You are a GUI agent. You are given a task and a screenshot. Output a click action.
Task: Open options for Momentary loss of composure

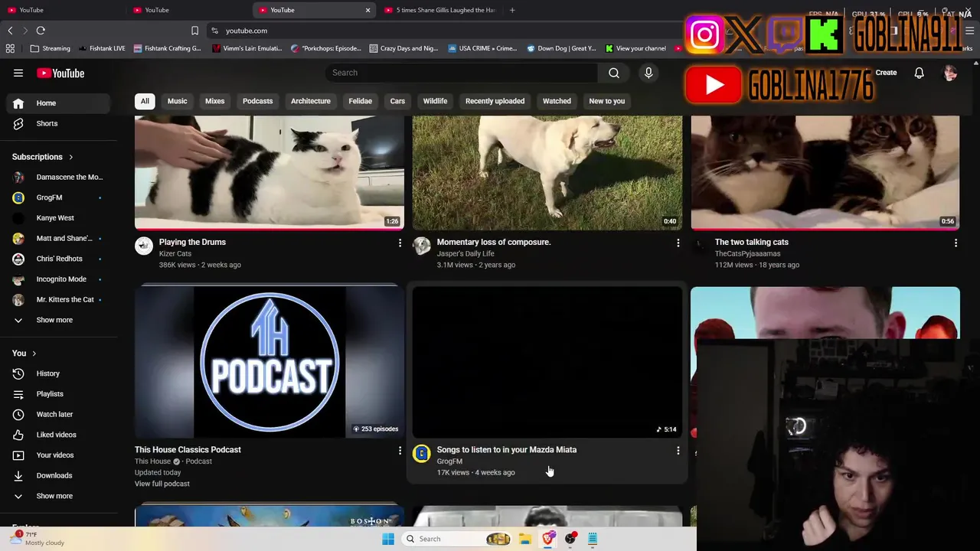(678, 243)
